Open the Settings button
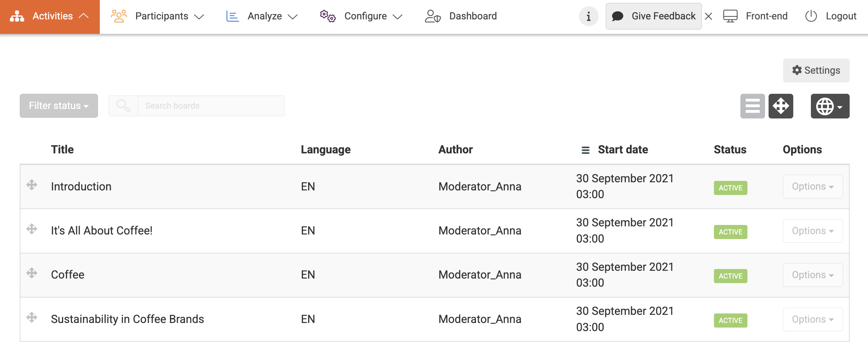Viewport: 868px width, 354px height. point(816,71)
